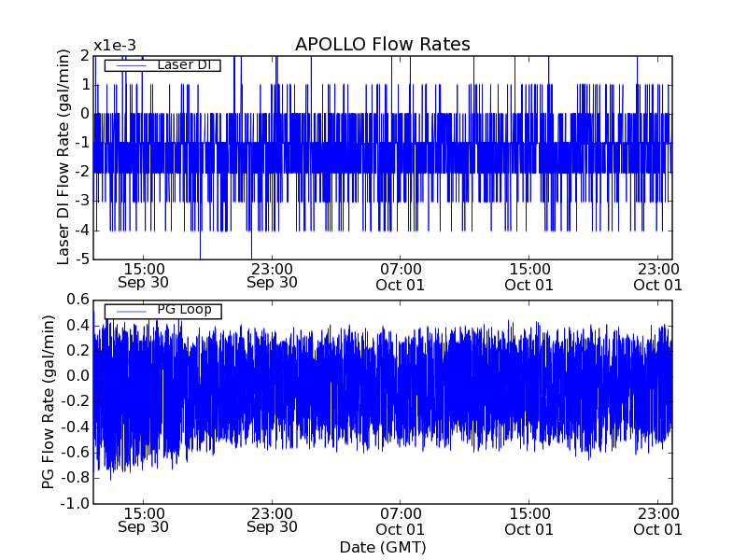Click "23:00 Oct 01" under the PG Loop plot
747x560 pixels.
(x=658, y=523)
